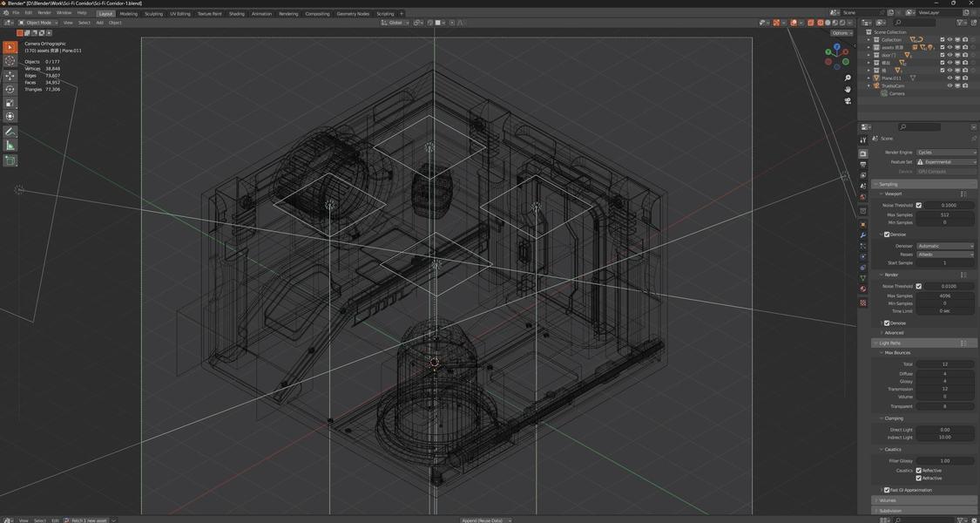The image size is (980, 523).
Task: Open the File menu
Action: tap(16, 12)
